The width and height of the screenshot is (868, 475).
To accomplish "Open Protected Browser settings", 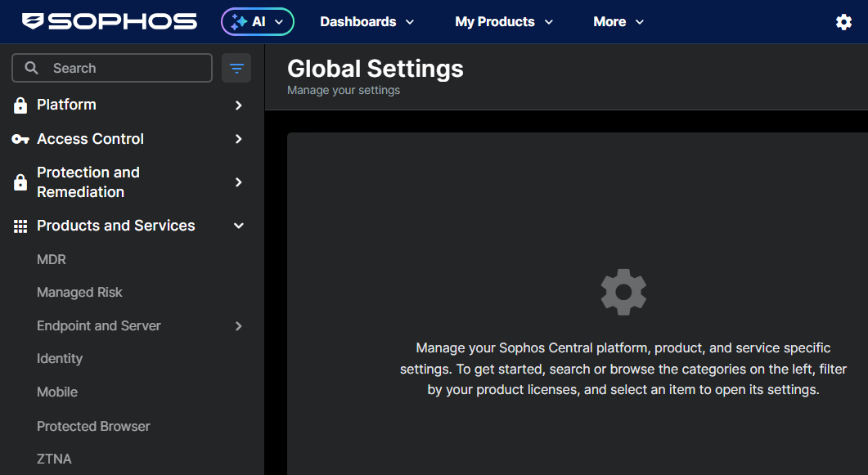I will pyautogui.click(x=93, y=426).
